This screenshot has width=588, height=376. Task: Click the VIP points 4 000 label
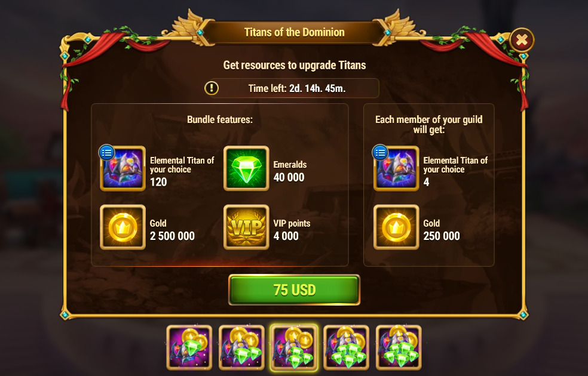click(x=292, y=230)
